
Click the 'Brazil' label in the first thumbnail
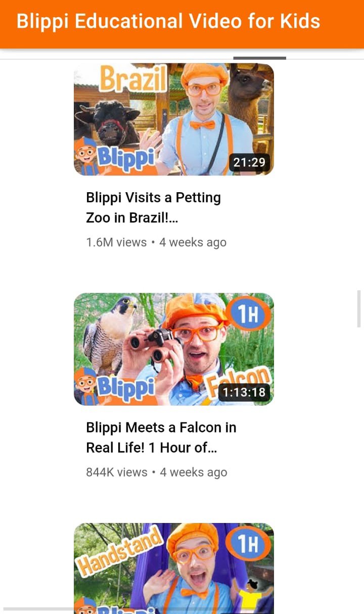pyautogui.click(x=133, y=78)
